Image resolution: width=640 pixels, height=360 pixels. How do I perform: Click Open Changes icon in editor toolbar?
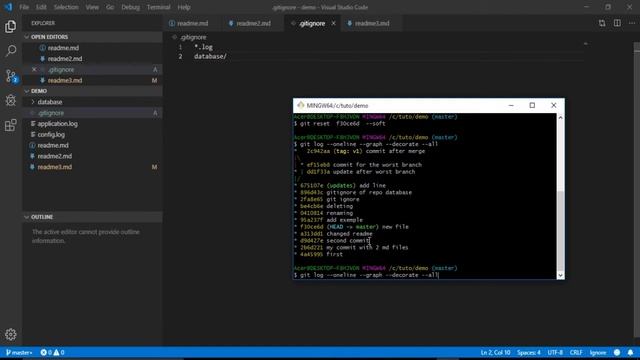(x=602, y=23)
